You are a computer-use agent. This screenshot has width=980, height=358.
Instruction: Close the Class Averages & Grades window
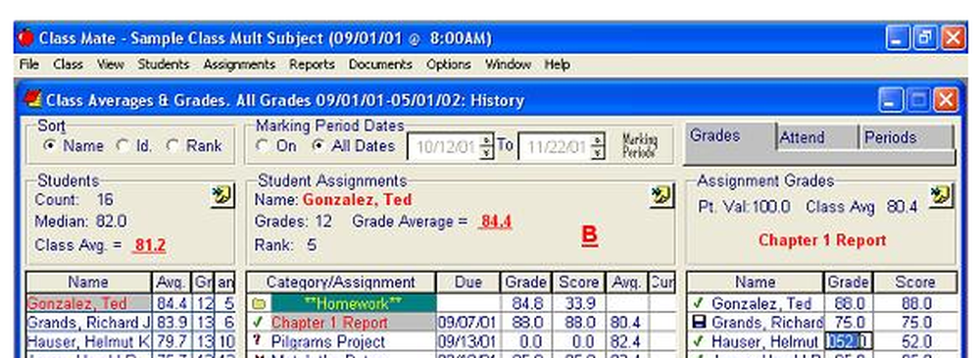(945, 99)
